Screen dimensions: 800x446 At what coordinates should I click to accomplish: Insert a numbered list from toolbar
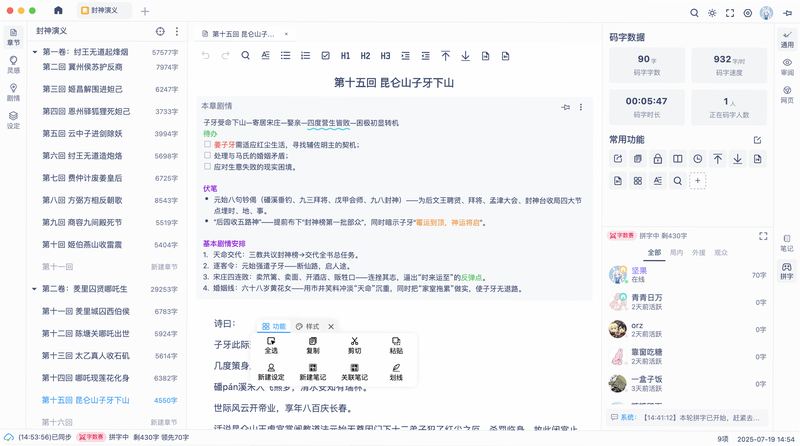pyautogui.click(x=305, y=56)
